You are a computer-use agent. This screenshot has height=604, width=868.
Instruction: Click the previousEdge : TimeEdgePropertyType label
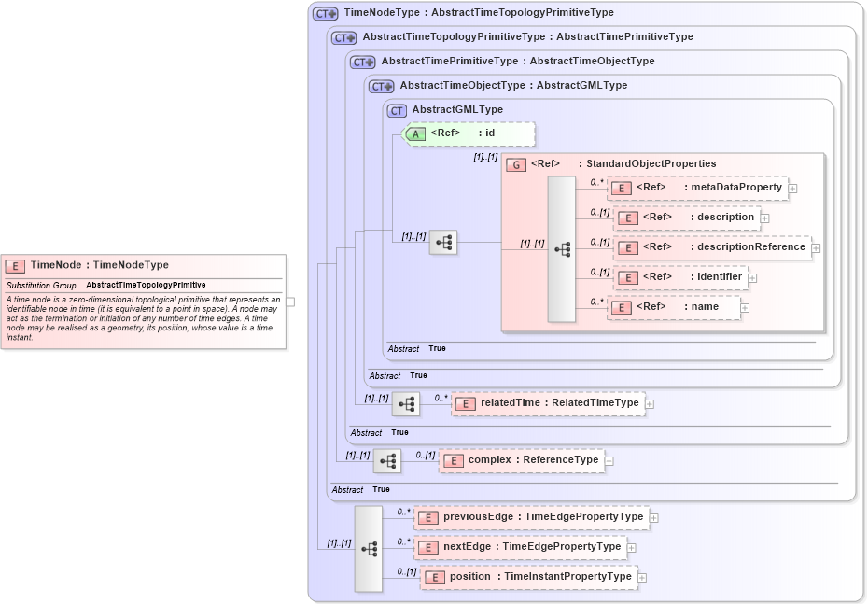[x=543, y=517]
